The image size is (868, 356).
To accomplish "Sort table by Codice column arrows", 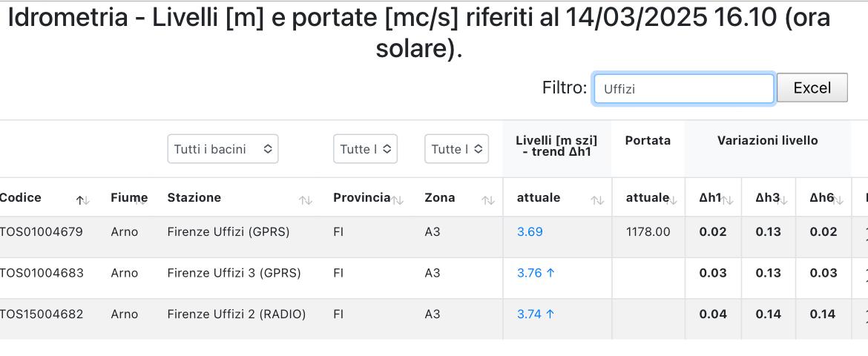I will point(83,200).
